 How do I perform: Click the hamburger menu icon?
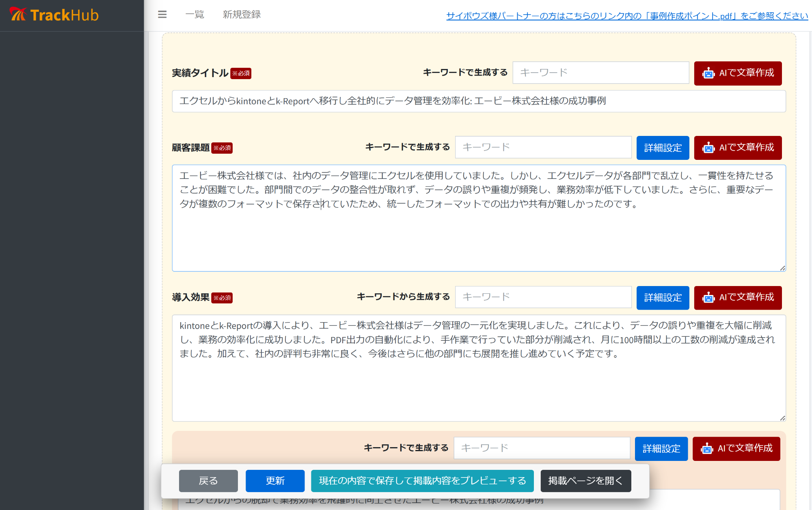pyautogui.click(x=162, y=15)
